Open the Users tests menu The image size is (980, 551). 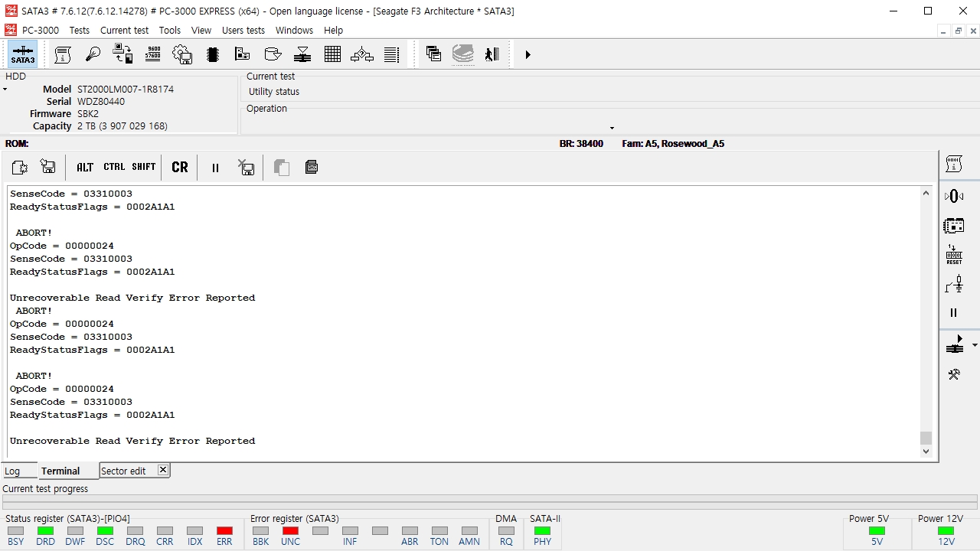pyautogui.click(x=243, y=31)
